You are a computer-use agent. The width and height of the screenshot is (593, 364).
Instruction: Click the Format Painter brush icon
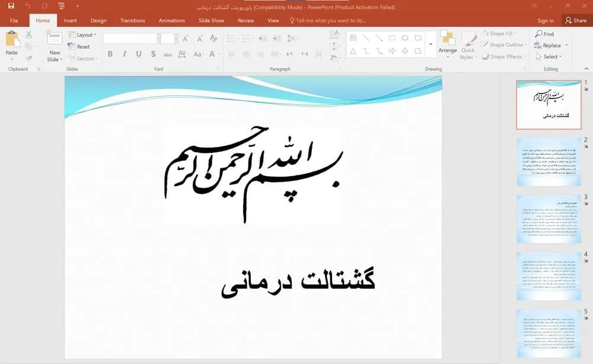click(28, 58)
